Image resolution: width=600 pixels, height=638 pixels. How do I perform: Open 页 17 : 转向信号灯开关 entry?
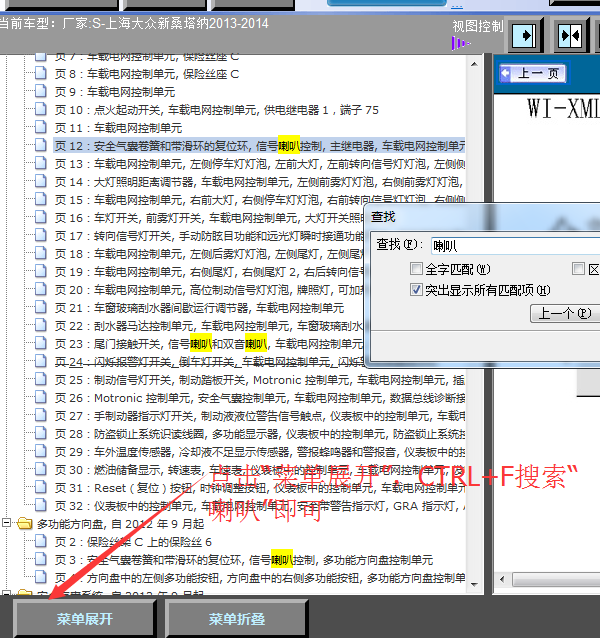[x=209, y=236]
